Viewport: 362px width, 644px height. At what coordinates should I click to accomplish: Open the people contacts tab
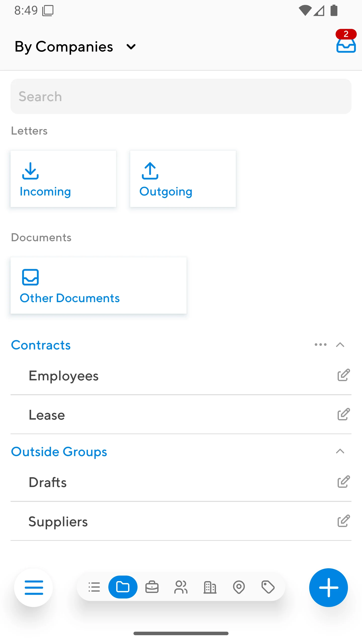pos(181,587)
